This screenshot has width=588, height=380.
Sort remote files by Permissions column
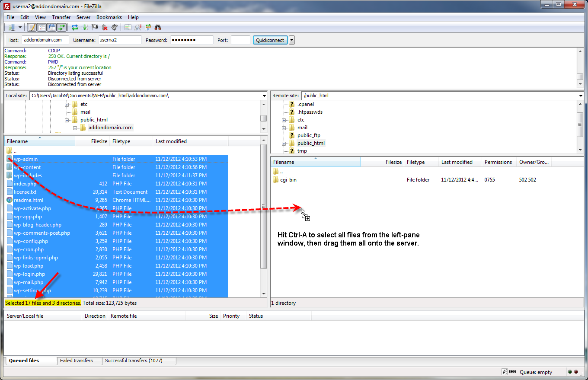click(499, 162)
